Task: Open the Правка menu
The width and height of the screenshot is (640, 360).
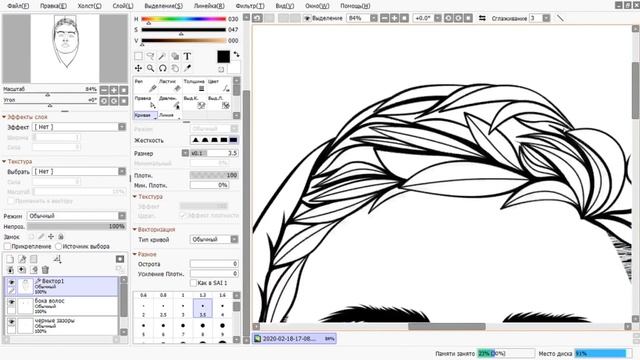Action: pyautogui.click(x=53, y=6)
